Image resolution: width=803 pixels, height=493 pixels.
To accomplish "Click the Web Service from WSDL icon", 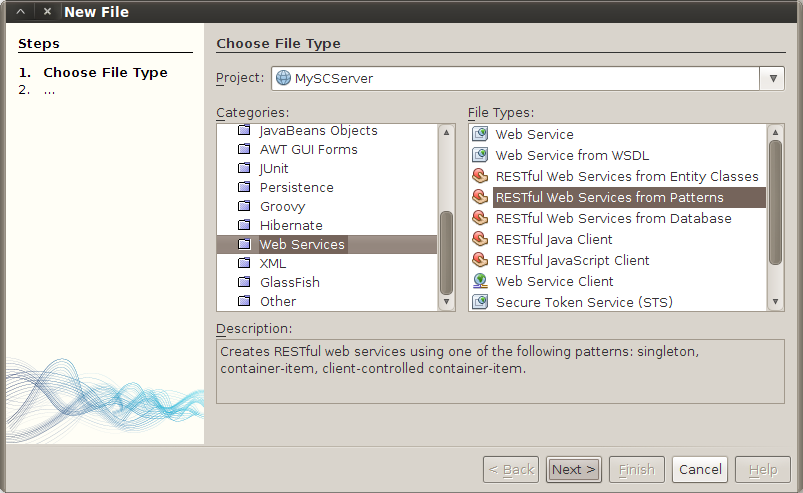I will pos(480,155).
